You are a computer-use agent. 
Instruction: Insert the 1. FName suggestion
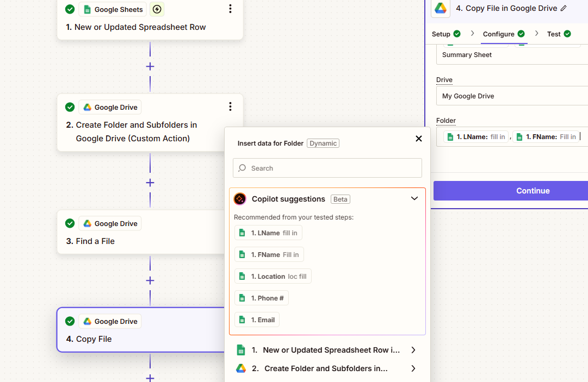tap(269, 255)
